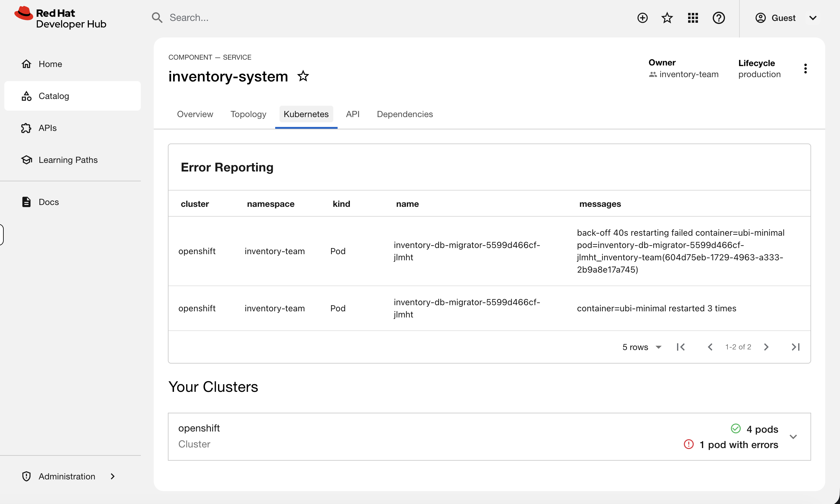This screenshot has width=840, height=504.
Task: Click the 'COMPONENT — SERVICE' breadcrumb text
Action: pos(210,57)
